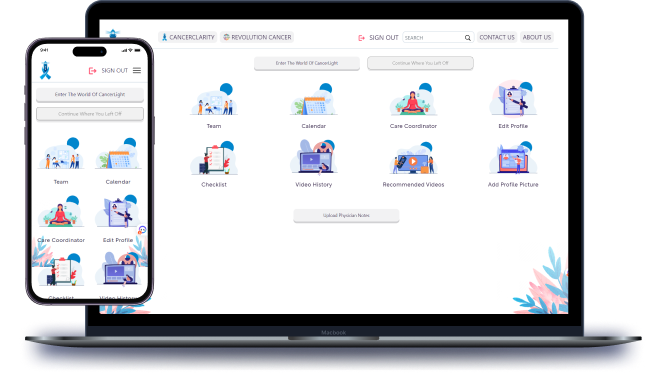Tap the Team label on the phone
The image size is (665, 373).
61,182
